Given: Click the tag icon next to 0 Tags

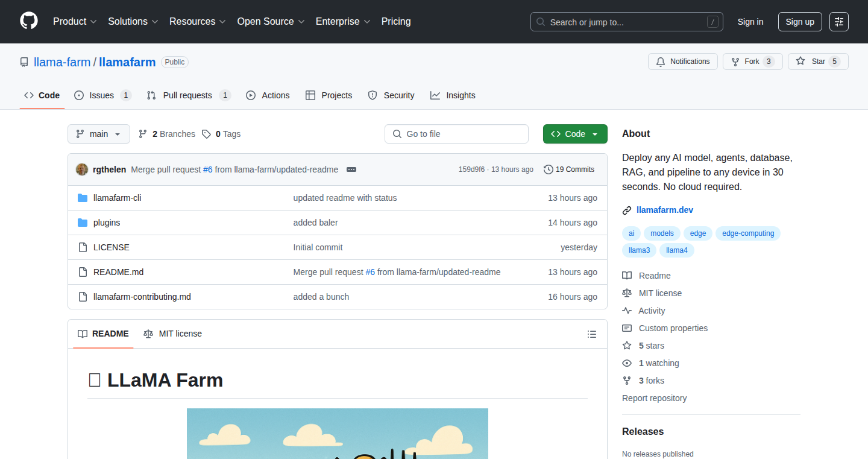Looking at the screenshot, I should tap(206, 134).
